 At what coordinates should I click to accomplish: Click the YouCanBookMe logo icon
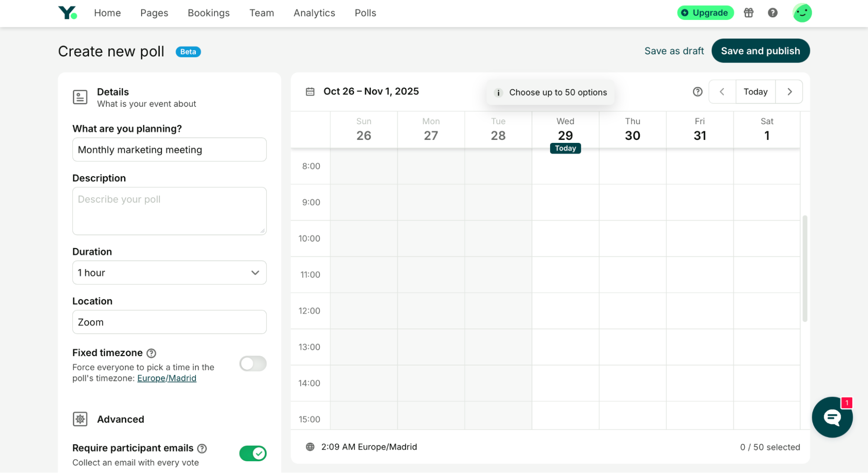coord(67,13)
